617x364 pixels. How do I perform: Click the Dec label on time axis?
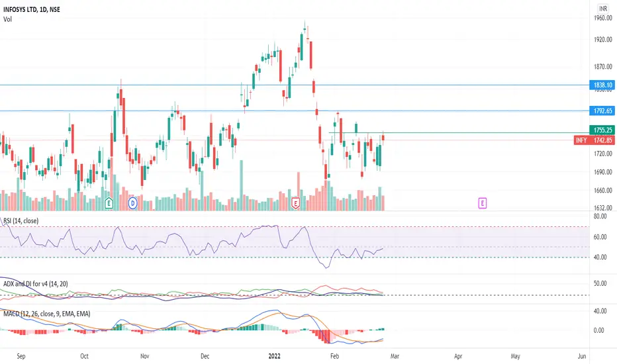pyautogui.click(x=205, y=356)
